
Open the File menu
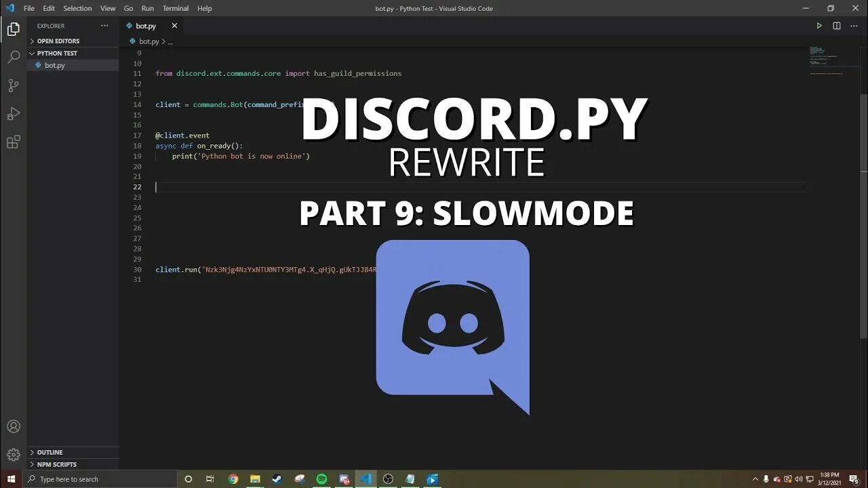click(28, 8)
